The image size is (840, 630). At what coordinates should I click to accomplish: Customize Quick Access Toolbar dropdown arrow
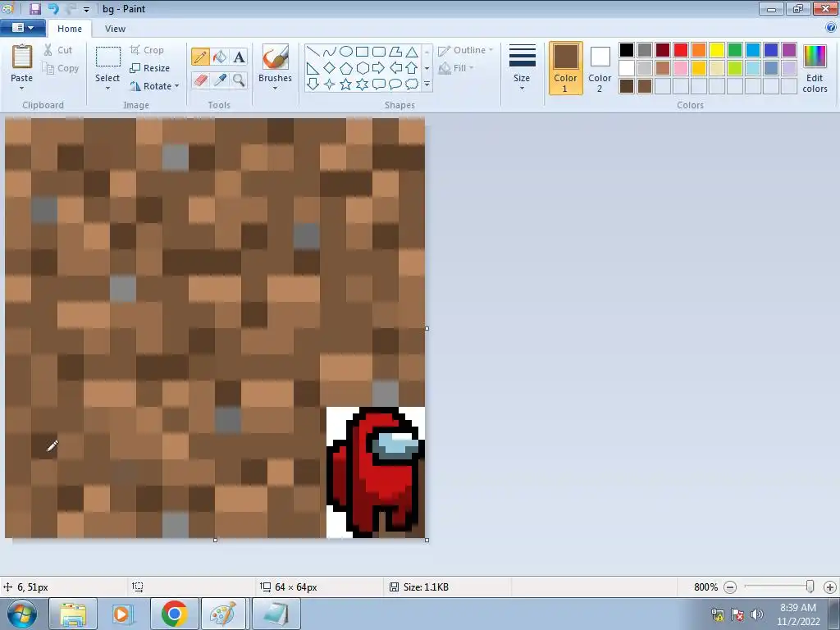click(86, 9)
